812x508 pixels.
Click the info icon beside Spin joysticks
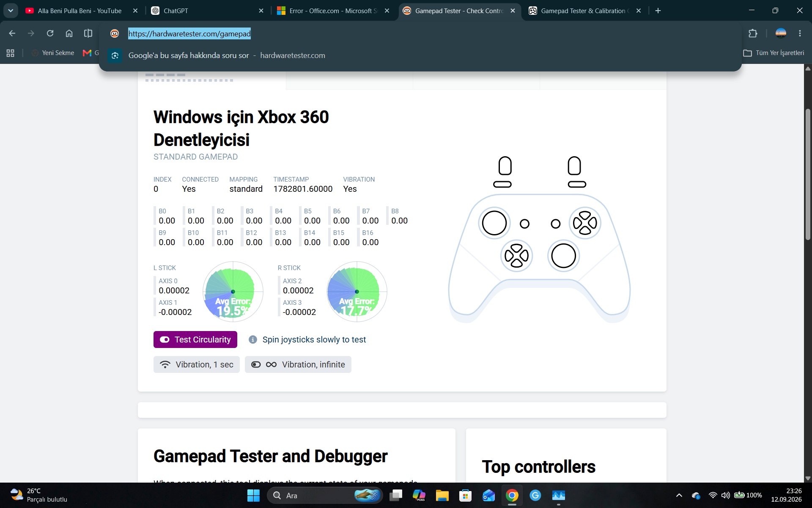pyautogui.click(x=253, y=340)
